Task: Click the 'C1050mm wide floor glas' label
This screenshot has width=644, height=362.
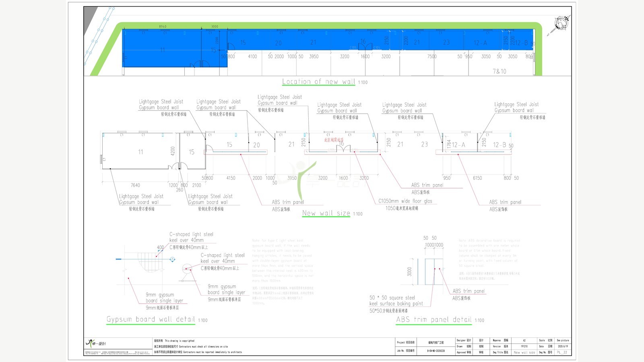Action: point(405,201)
